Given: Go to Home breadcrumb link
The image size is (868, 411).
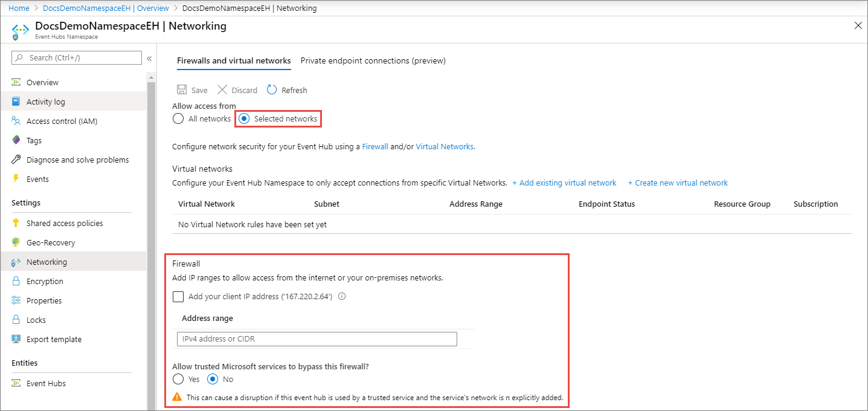Looking at the screenshot, I should pos(19,8).
